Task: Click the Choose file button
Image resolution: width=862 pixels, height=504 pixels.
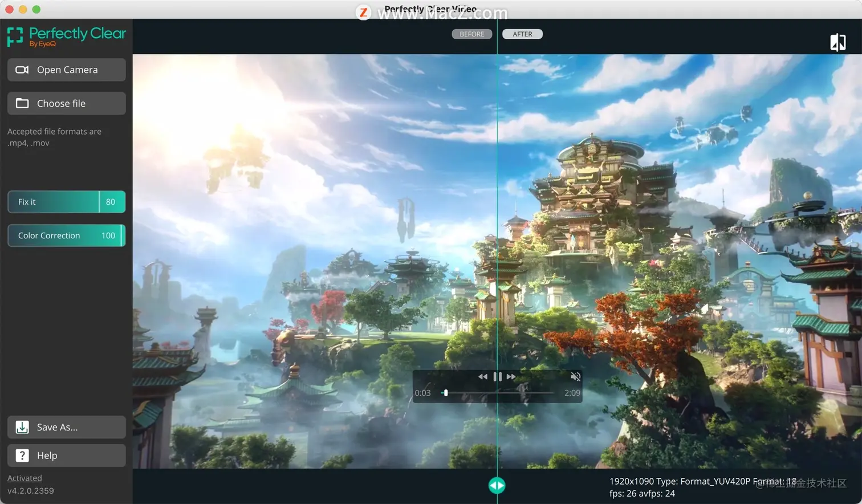Action: pos(66,103)
